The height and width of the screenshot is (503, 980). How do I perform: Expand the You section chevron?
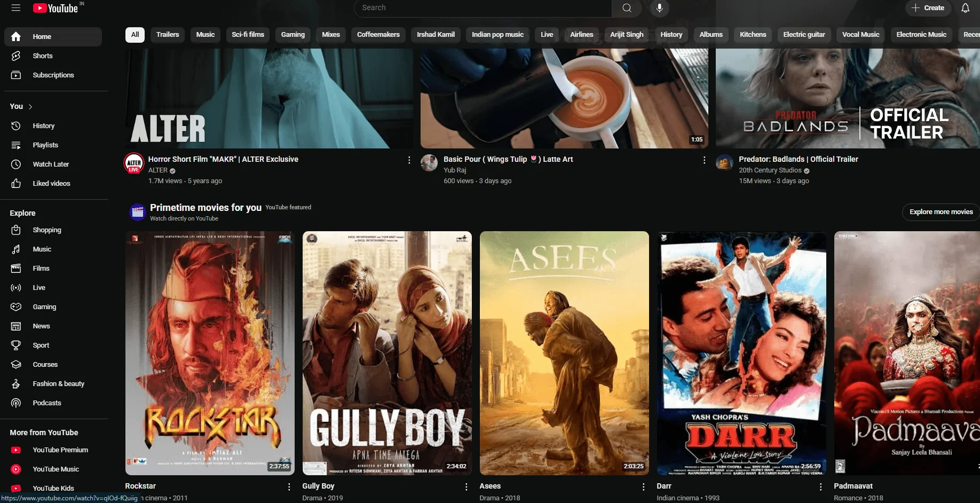point(30,107)
